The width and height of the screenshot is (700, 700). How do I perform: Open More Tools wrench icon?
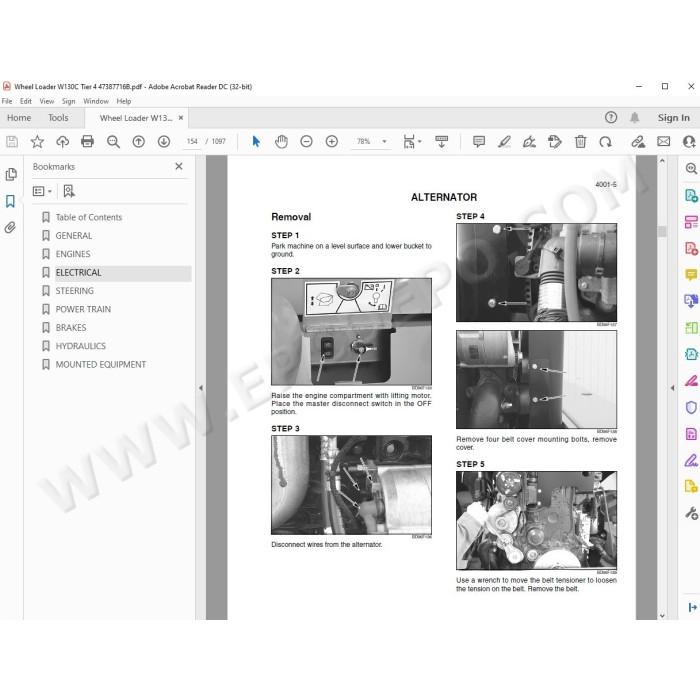point(691,513)
